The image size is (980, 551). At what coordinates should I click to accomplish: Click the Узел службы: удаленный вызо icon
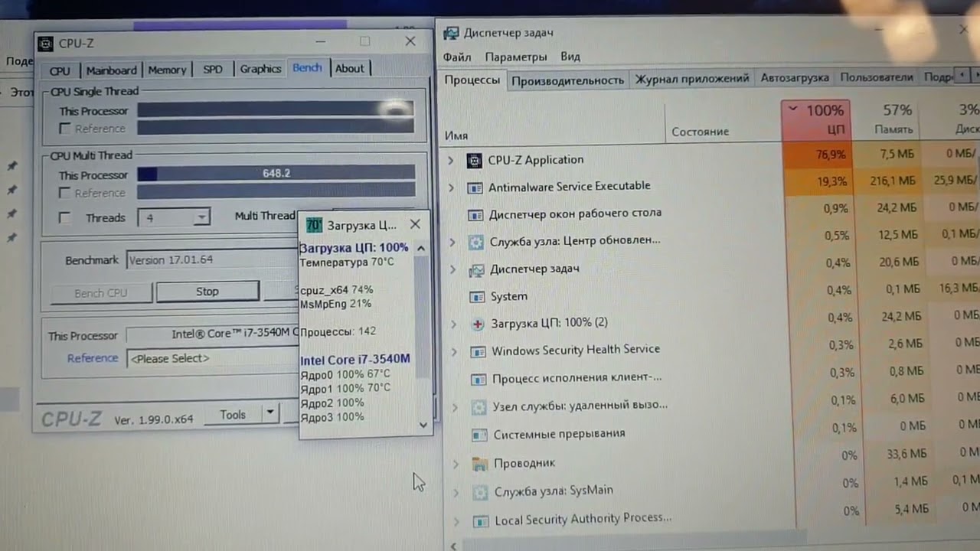click(479, 406)
